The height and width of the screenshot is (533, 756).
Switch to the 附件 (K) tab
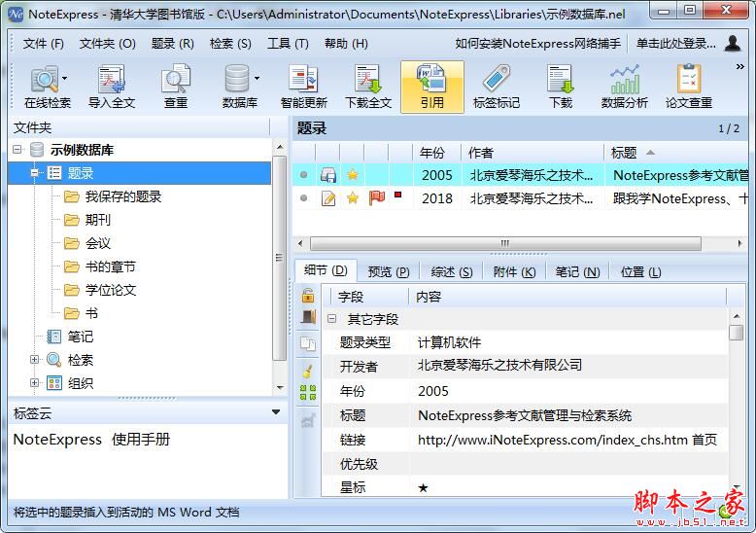point(514,272)
